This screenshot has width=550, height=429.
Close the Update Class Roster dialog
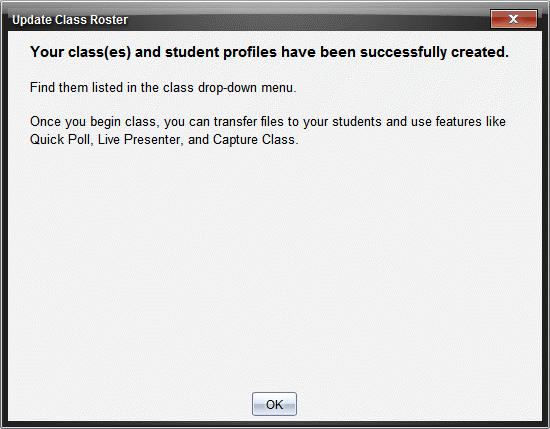click(x=514, y=19)
